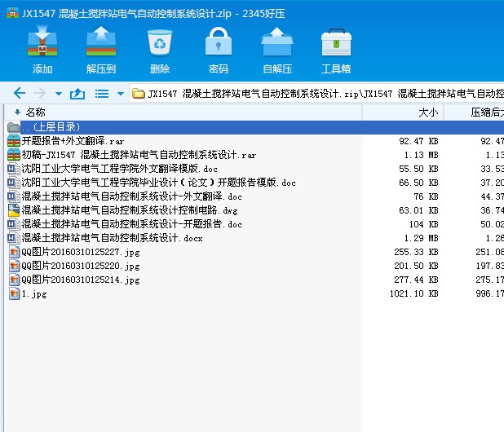The height and width of the screenshot is (432, 504).
Task: Click the Word icon of 外文翻译模版.doc
Action: (14, 169)
